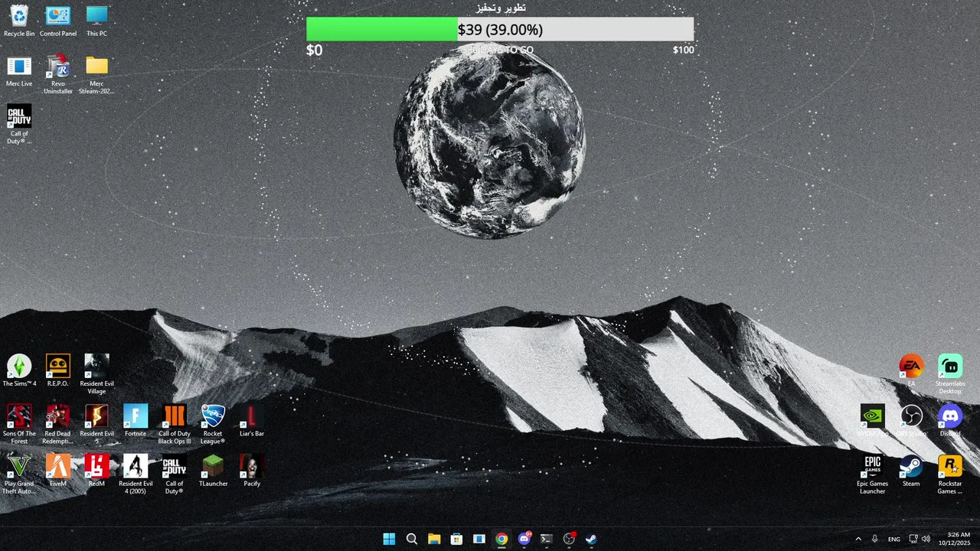The image size is (980, 551).
Task: Select Resident Evil 4 (2005) icon
Action: 136,474
